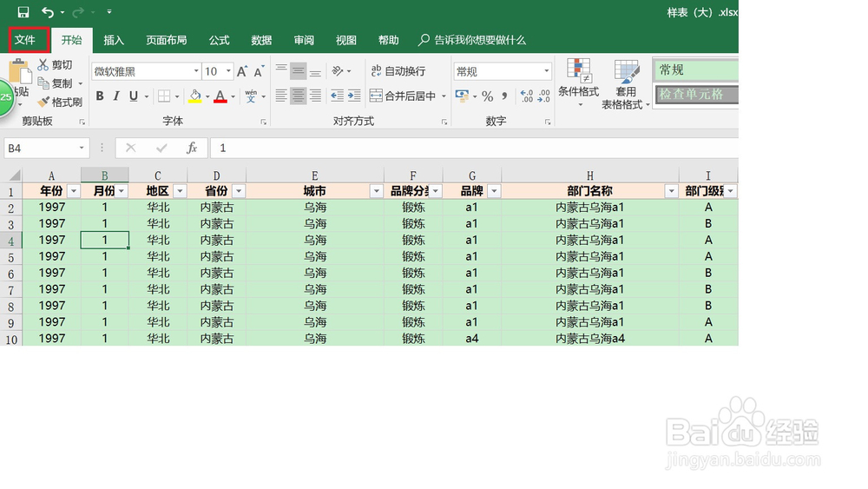Image resolution: width=868 pixels, height=489 pixels.
Task: Cancel the formula bar entry
Action: (131, 148)
